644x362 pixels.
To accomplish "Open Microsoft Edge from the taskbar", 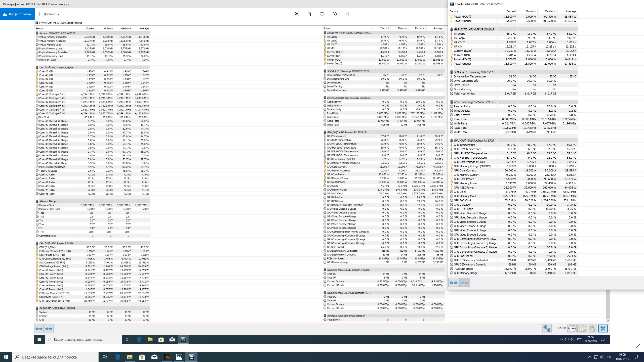I will pyautogui.click(x=117, y=357).
